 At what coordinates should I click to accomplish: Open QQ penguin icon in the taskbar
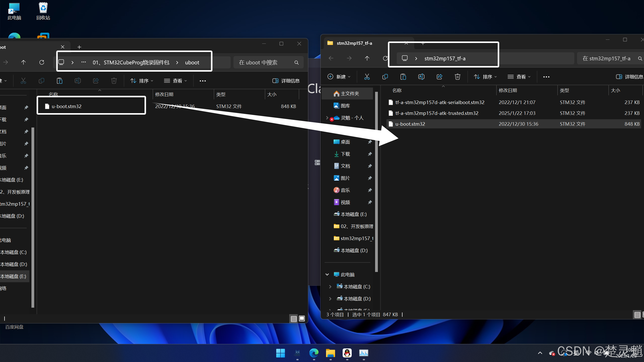coord(347,353)
